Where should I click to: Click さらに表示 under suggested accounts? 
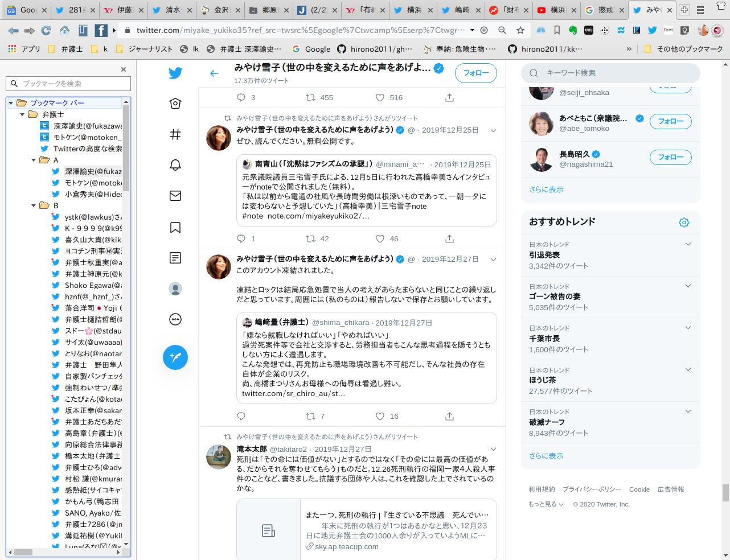tap(546, 190)
